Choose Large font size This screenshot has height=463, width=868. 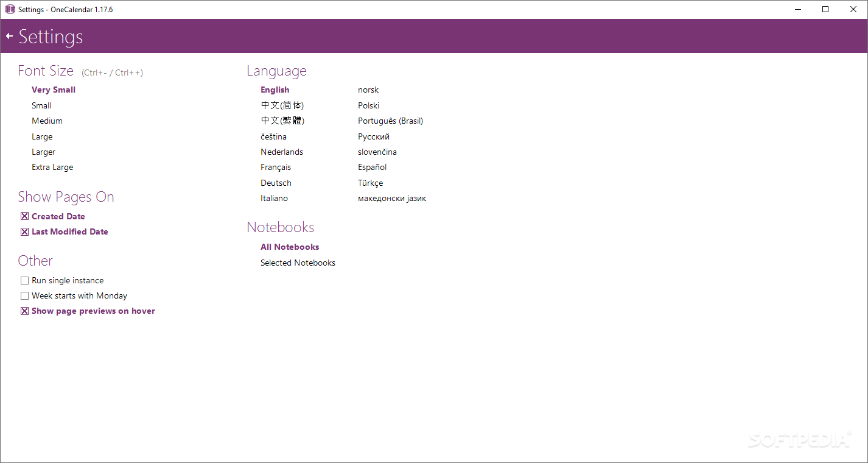[x=42, y=136]
